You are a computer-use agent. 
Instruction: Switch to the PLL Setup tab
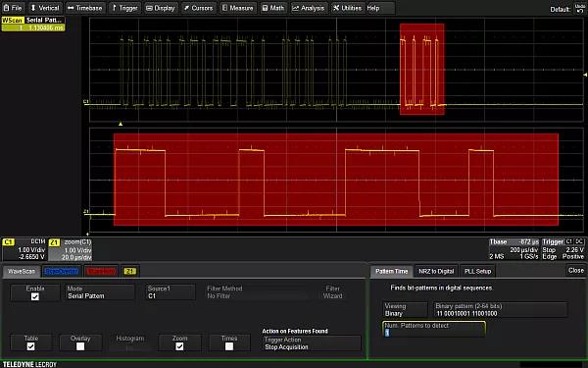coord(477,271)
